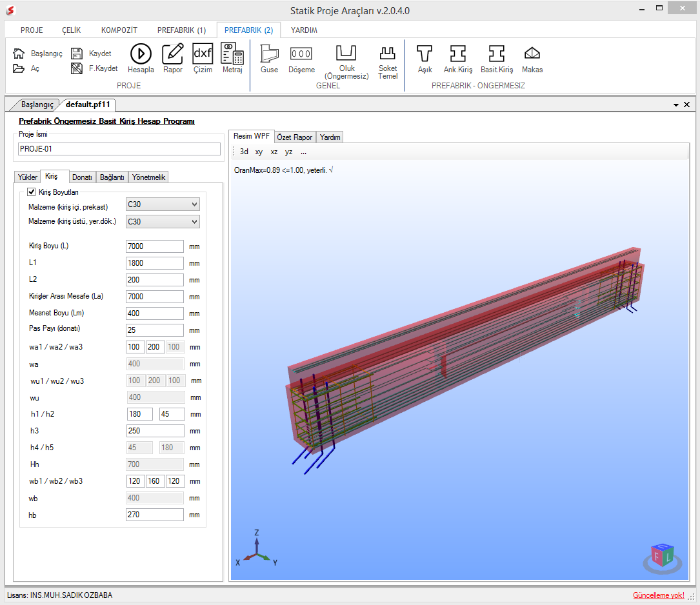Click the Güncelleme yok! link
This screenshot has height=605, width=700.
click(659, 595)
